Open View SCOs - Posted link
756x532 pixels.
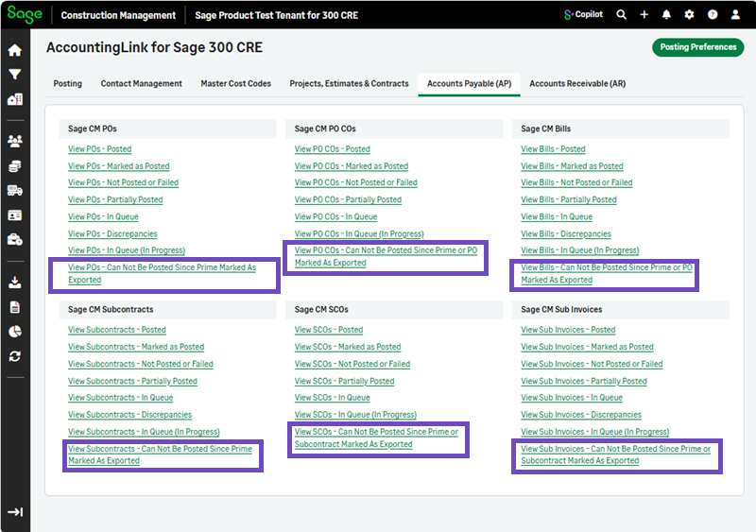[x=329, y=330]
